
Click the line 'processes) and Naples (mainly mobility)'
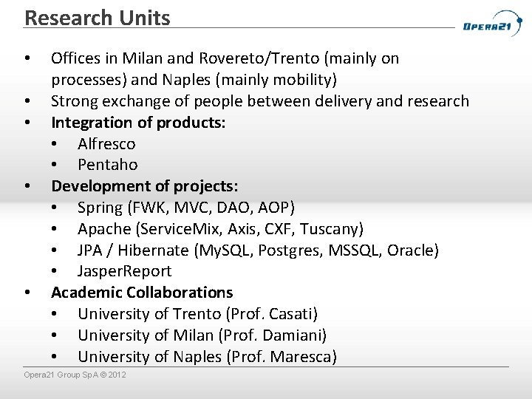click(194, 80)
